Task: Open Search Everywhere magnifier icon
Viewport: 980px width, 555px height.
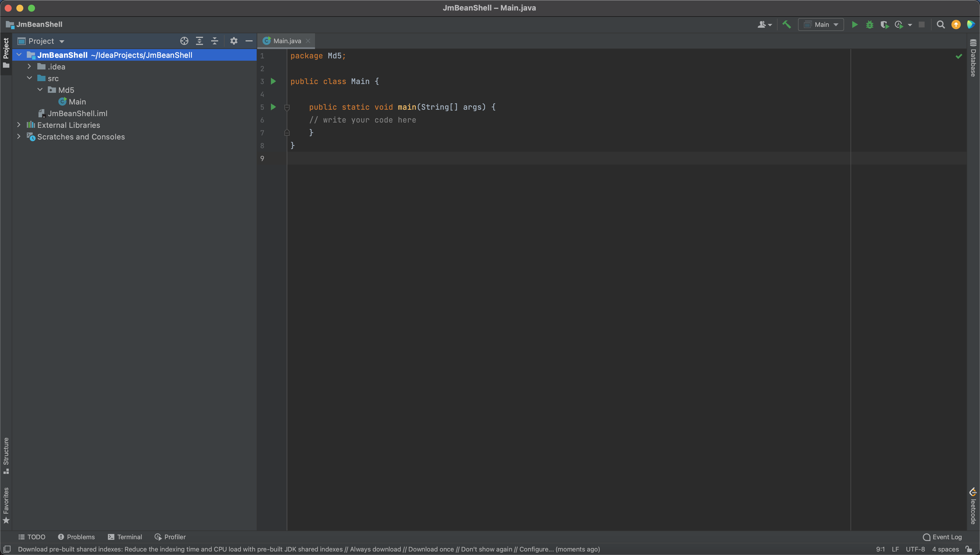Action: [940, 25]
